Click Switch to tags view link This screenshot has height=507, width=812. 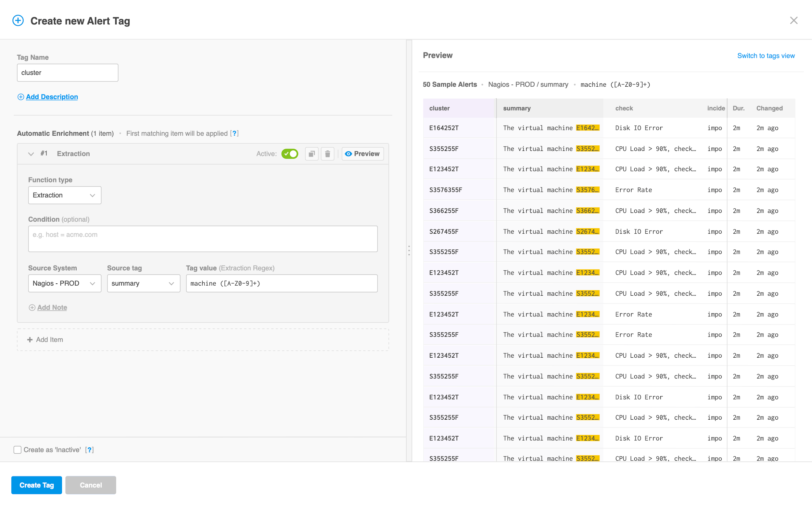[766, 56]
